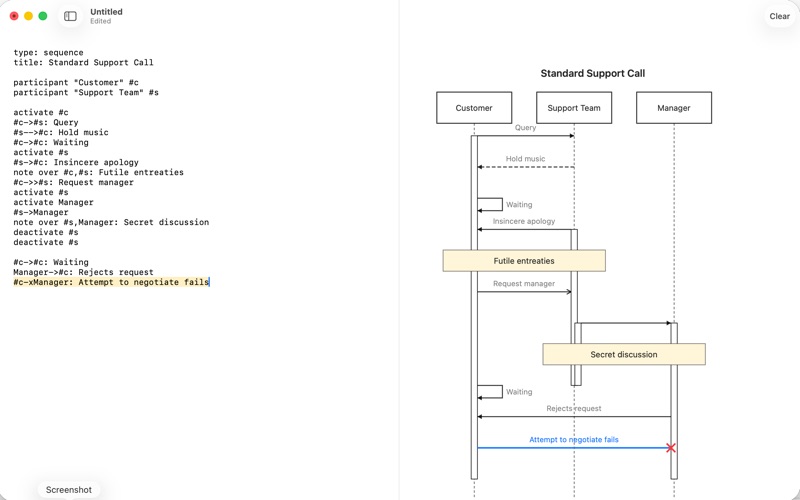Click the code line '#c->#s: Query'
Image resolution: width=800 pixels, height=500 pixels.
[x=46, y=122]
